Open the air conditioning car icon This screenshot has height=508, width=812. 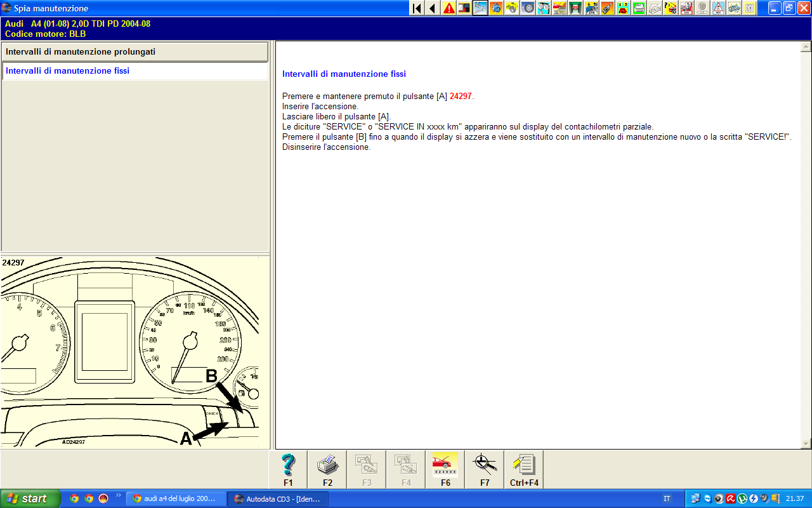pyautogui.click(x=734, y=8)
